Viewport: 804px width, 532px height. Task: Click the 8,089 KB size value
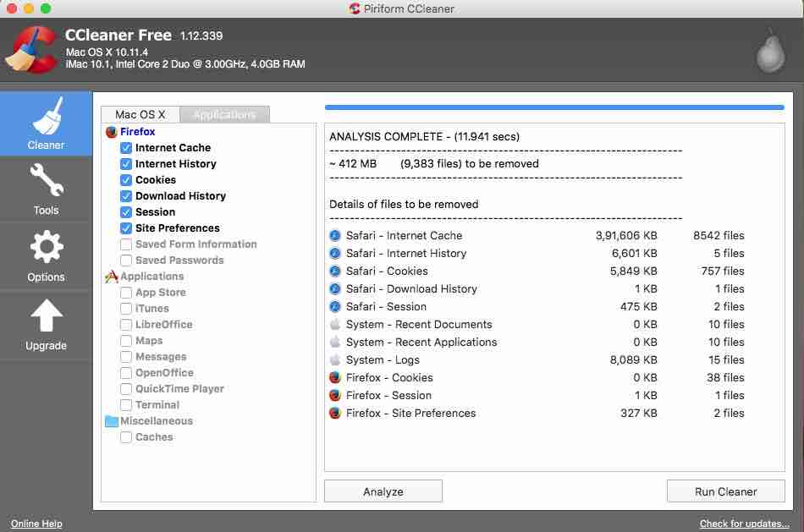coord(633,359)
